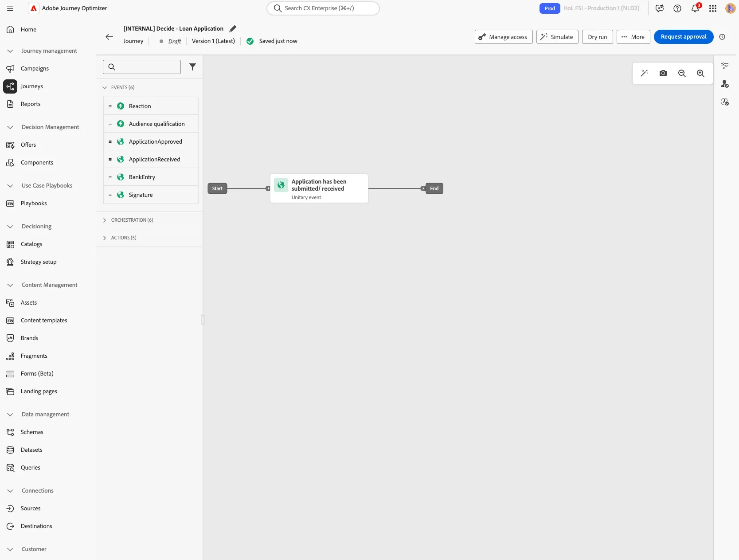Open the Manage access dialog
739x560 pixels.
coord(504,37)
